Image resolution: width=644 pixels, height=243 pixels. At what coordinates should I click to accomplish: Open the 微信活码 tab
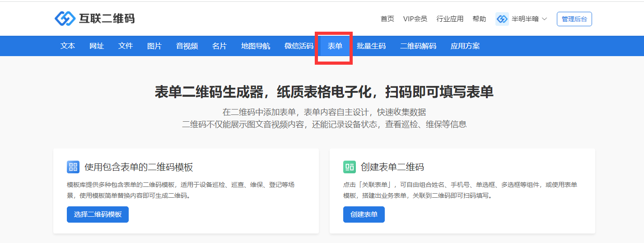tap(299, 46)
